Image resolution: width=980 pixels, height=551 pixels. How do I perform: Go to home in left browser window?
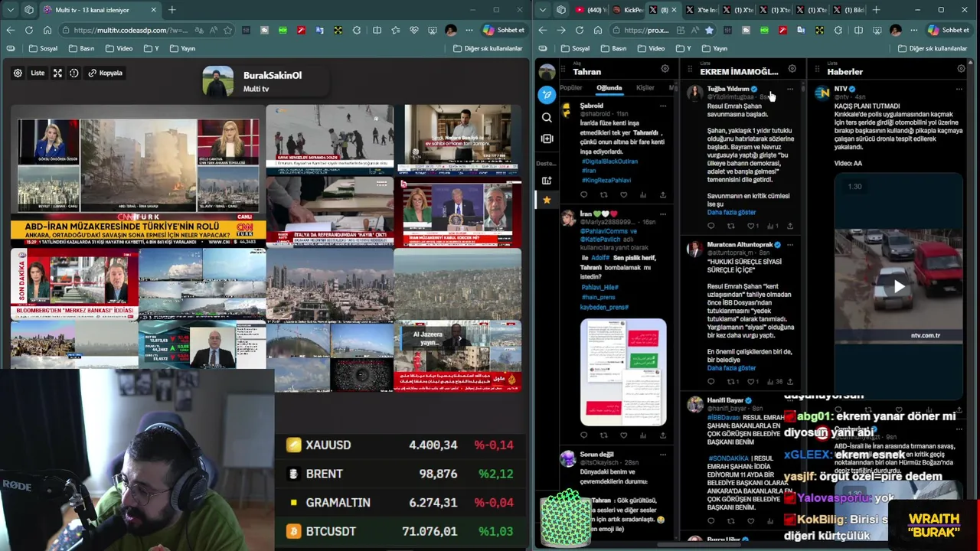point(47,30)
